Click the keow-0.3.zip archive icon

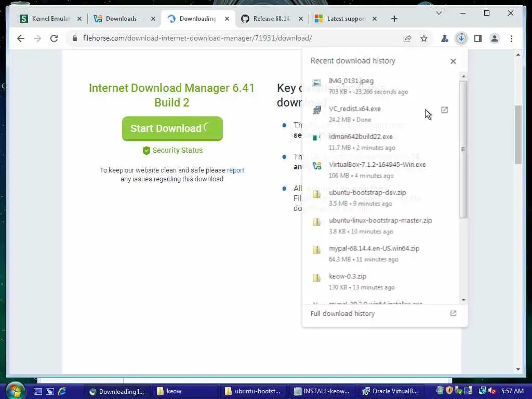[x=316, y=278]
